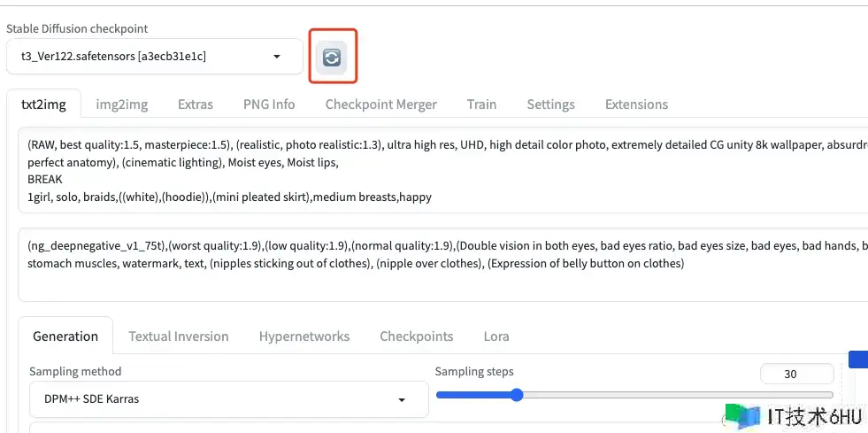
Task: Open the Checkpoint Merger tab
Action: (380, 104)
